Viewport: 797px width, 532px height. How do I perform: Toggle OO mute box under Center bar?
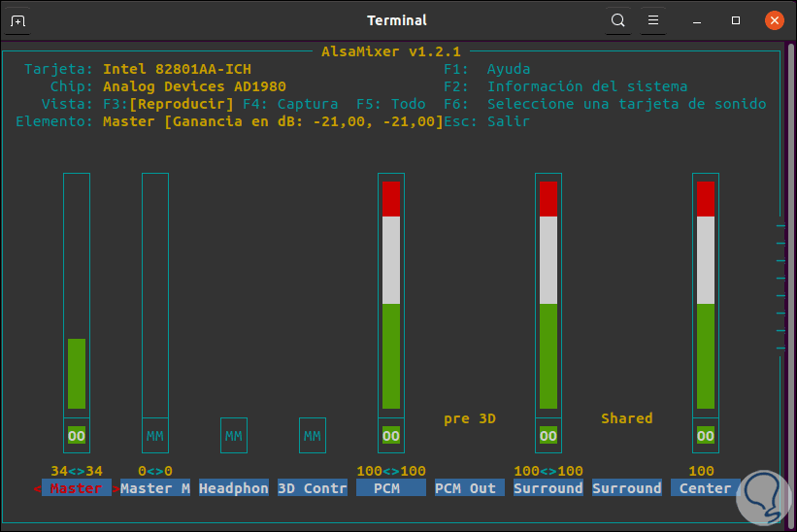click(x=705, y=436)
